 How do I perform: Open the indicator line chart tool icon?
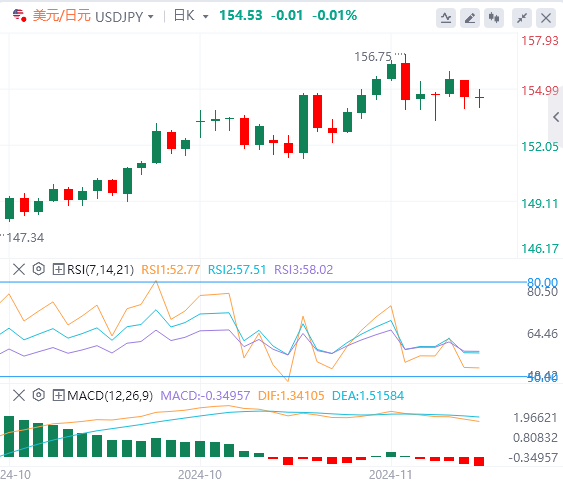tap(446, 17)
